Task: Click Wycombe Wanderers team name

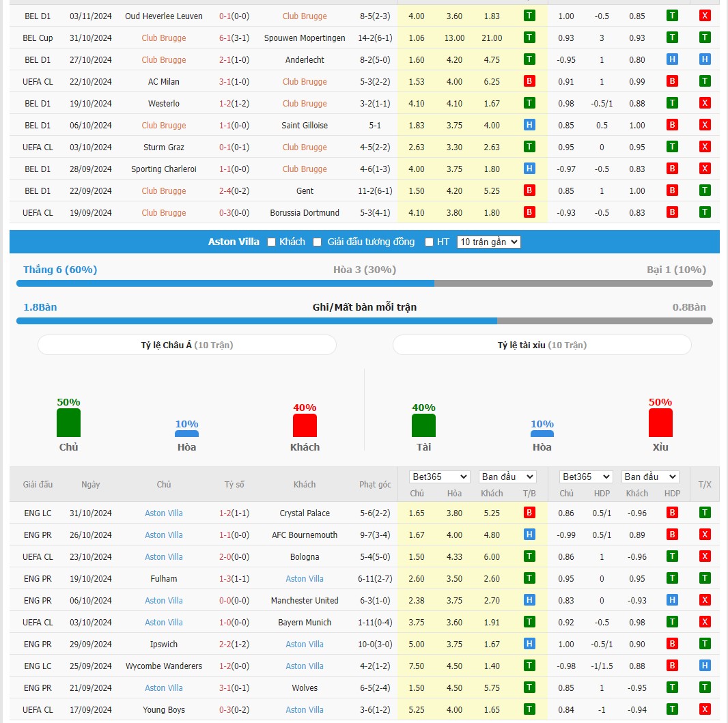Action: pos(163,666)
